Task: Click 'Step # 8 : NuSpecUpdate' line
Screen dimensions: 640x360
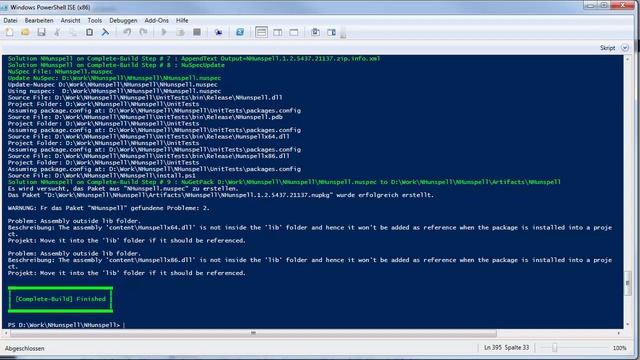Action: click(x=116, y=65)
